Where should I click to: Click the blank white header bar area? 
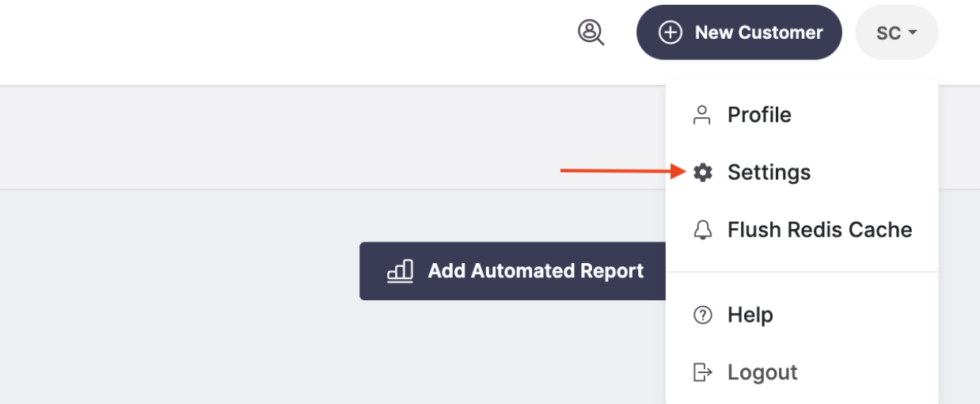coord(277,41)
